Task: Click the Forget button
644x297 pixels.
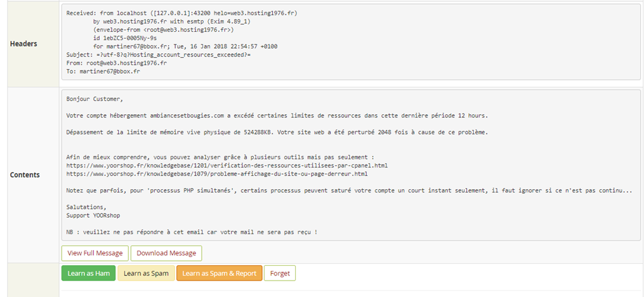Action: click(280, 273)
